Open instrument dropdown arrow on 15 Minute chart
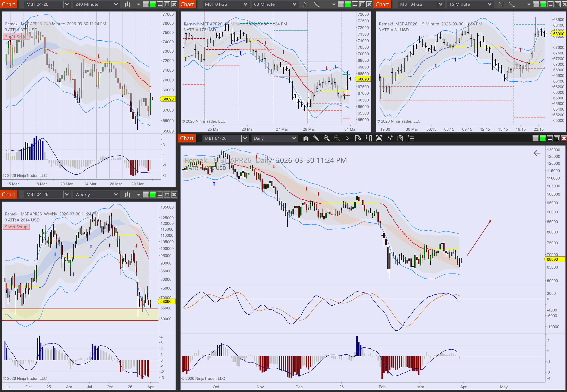The height and width of the screenshot is (392, 567). click(x=440, y=4)
